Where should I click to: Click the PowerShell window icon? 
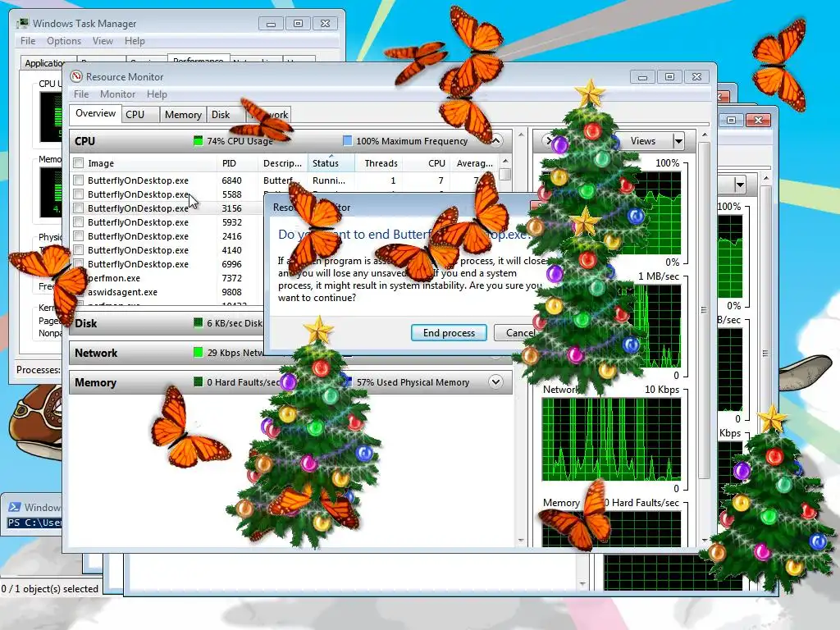15,507
